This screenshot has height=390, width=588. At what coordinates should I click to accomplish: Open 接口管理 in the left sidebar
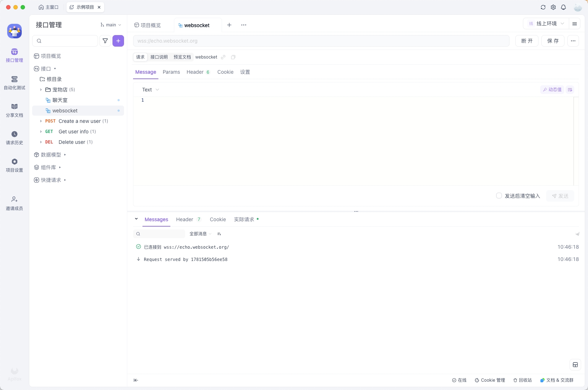14,55
